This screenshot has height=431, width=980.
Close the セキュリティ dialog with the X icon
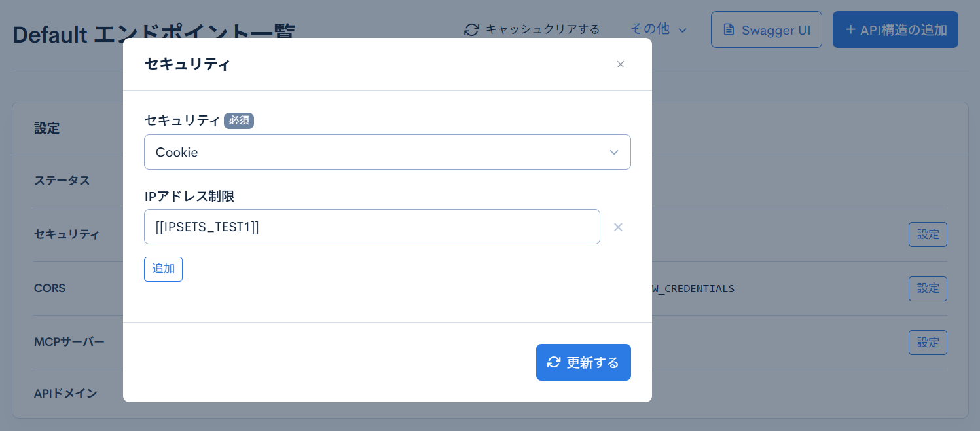[x=620, y=64]
